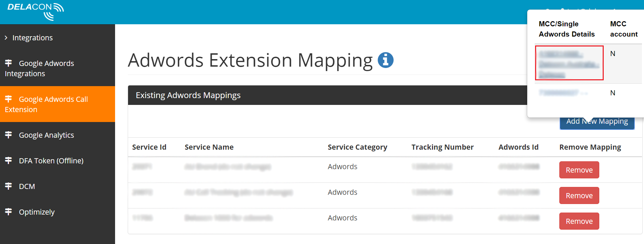Viewport: 644px width, 244px height.
Task: Click the Remove Mapping column header
Action: point(590,147)
